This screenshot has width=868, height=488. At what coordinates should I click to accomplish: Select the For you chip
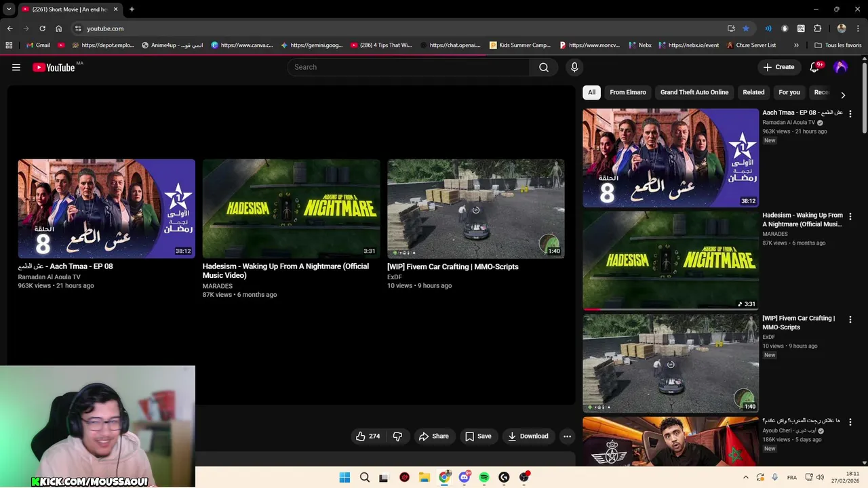pos(789,92)
